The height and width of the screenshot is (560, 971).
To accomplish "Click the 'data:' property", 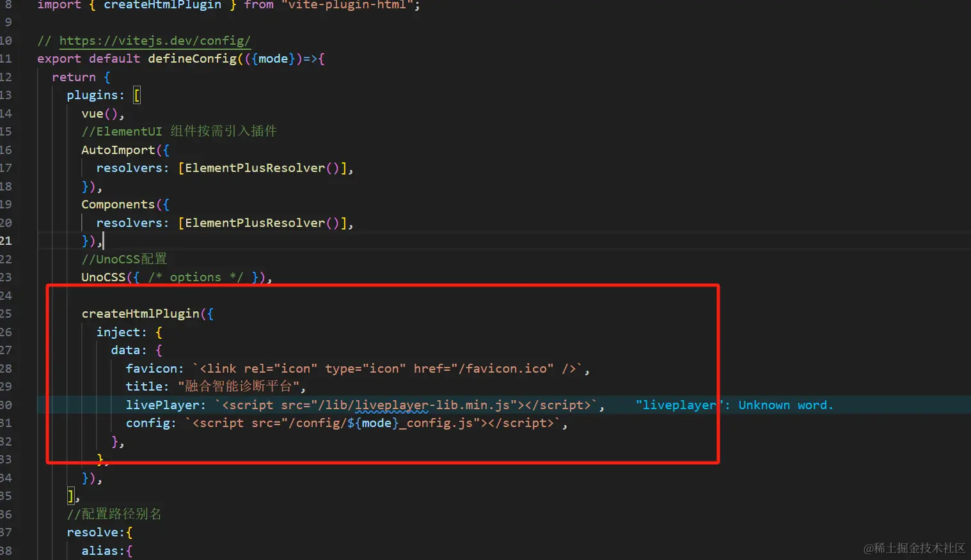I will click(129, 350).
